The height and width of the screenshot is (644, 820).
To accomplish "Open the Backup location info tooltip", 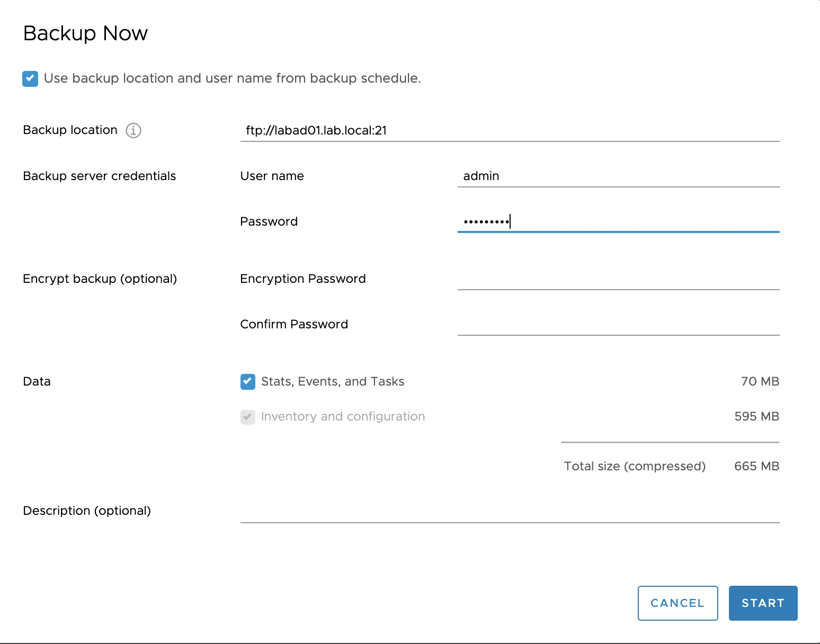I will point(134,130).
